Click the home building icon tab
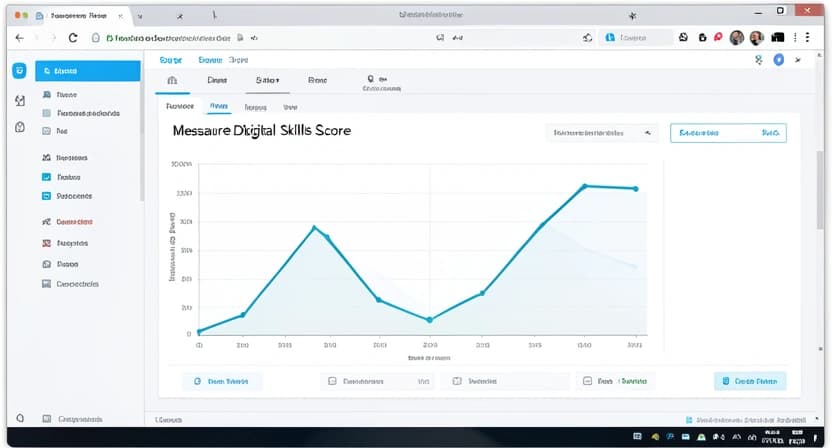 coord(172,80)
